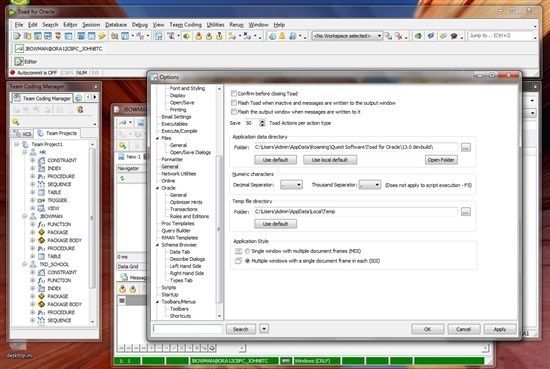The width and height of the screenshot is (550, 369).
Task: Click the Save Toad Actions count stepper
Action: (x=262, y=123)
